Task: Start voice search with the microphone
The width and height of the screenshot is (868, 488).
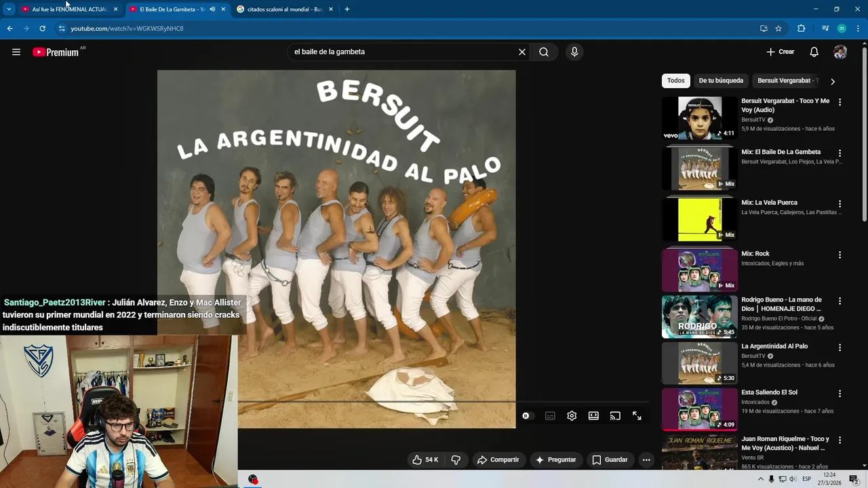Action: point(574,52)
